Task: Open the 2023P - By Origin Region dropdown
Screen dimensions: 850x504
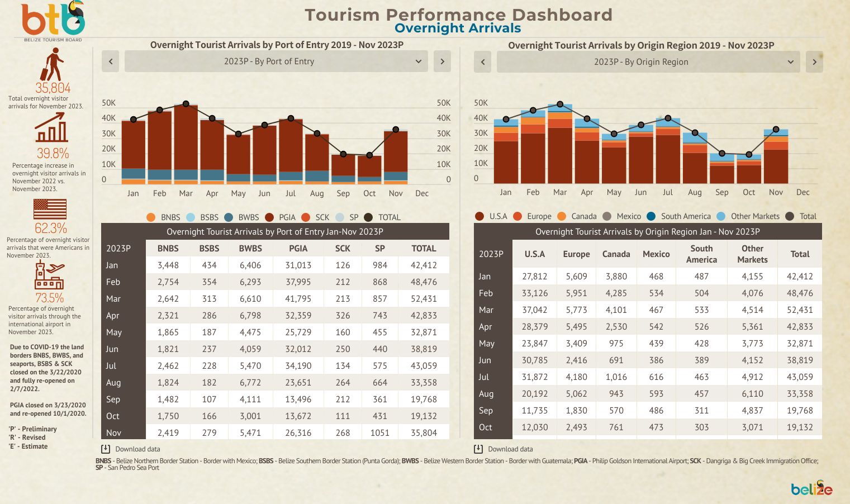Action: pyautogui.click(x=648, y=62)
